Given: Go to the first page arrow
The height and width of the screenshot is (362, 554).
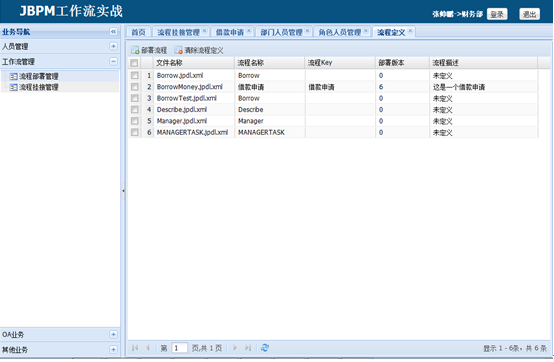Looking at the screenshot, I should click(135, 348).
